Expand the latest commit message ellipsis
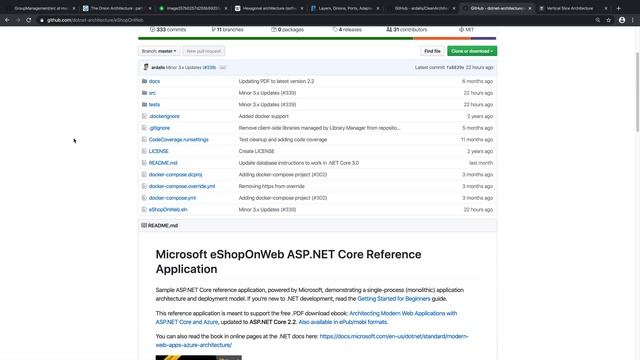The width and height of the screenshot is (640, 360). click(222, 68)
